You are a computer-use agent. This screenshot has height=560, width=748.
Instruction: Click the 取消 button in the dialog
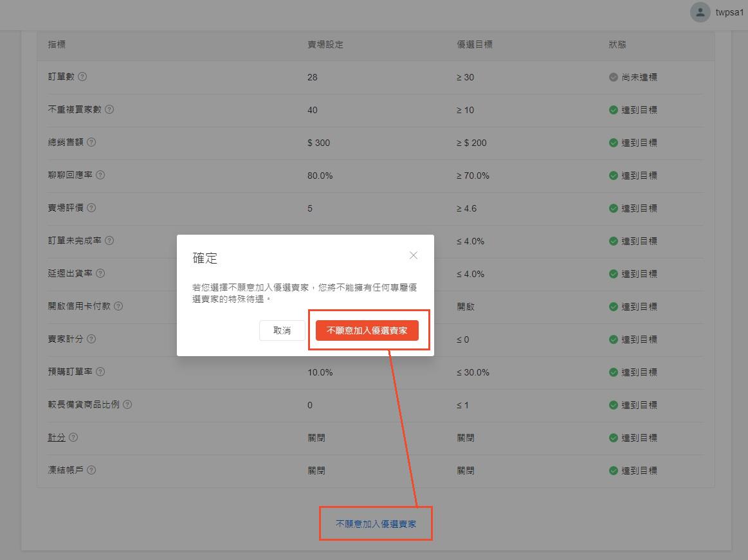pyautogui.click(x=282, y=330)
